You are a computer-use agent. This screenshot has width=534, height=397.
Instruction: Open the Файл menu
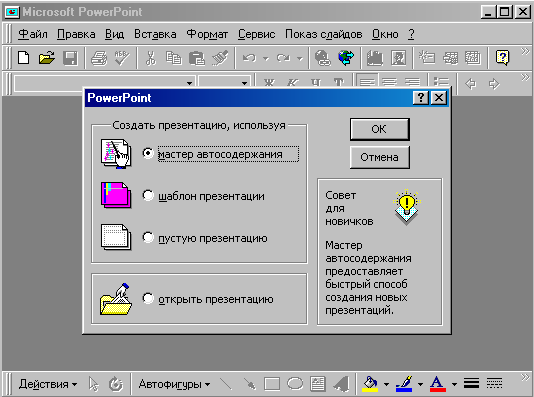pos(33,34)
